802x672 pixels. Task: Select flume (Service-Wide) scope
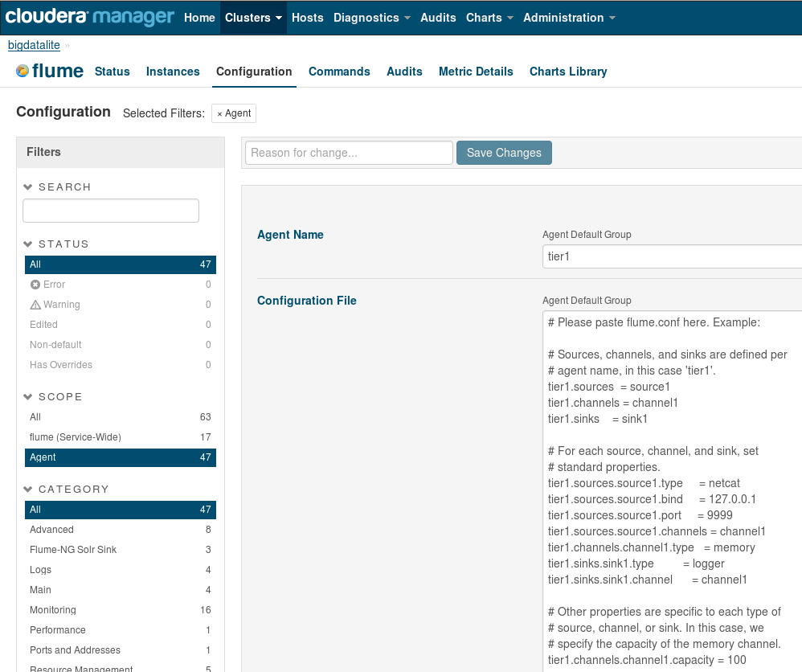coord(121,437)
